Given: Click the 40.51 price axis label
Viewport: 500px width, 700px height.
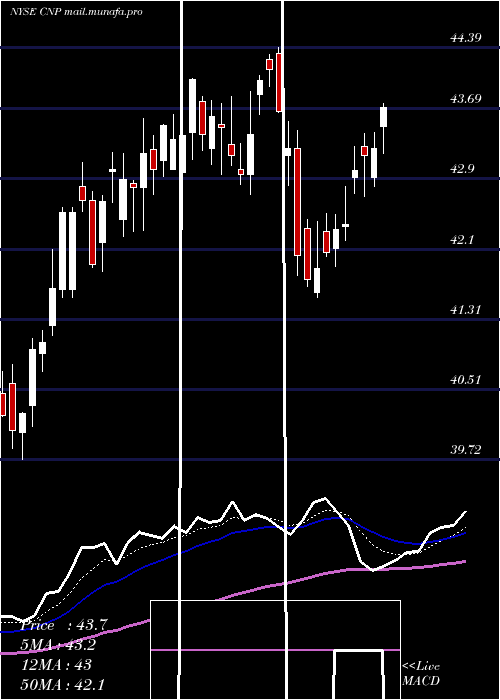Looking at the screenshot, I should 466,380.
